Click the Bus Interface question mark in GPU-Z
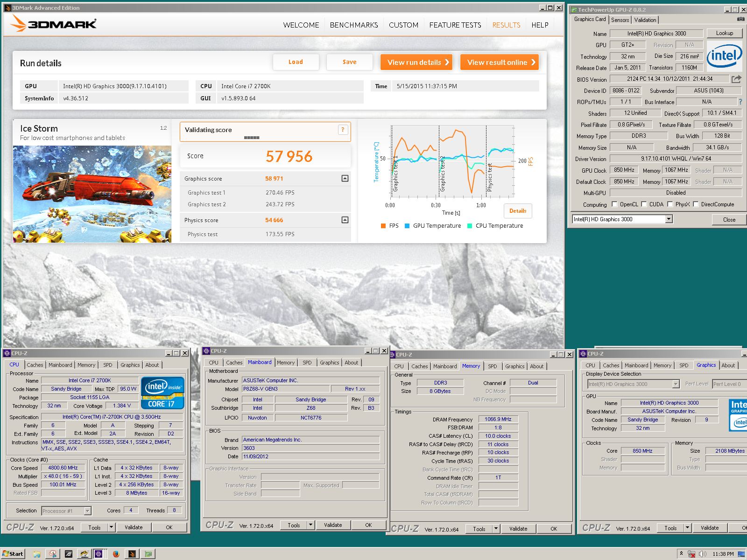Screen dimensions: 747x560 (x=740, y=102)
